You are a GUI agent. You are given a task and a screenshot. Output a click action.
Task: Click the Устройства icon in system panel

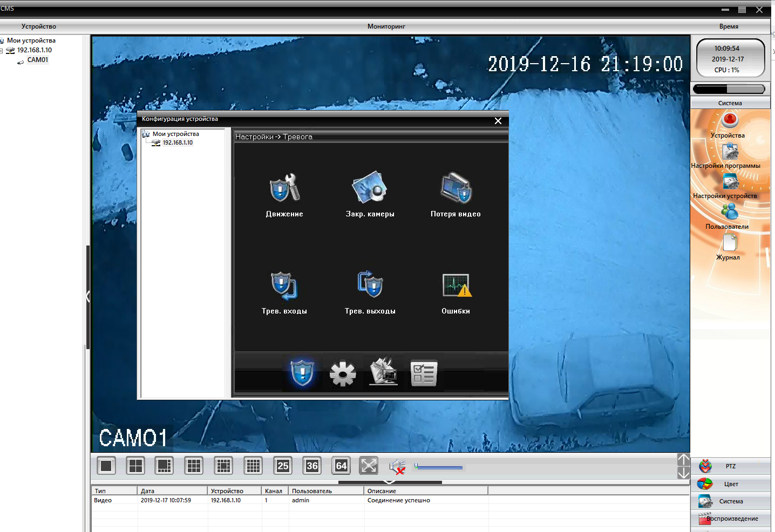click(730, 120)
